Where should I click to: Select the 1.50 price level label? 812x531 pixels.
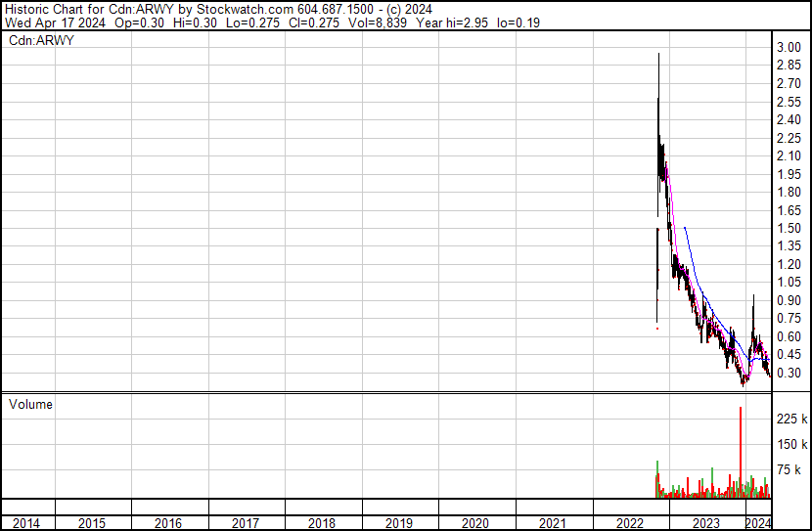point(789,228)
